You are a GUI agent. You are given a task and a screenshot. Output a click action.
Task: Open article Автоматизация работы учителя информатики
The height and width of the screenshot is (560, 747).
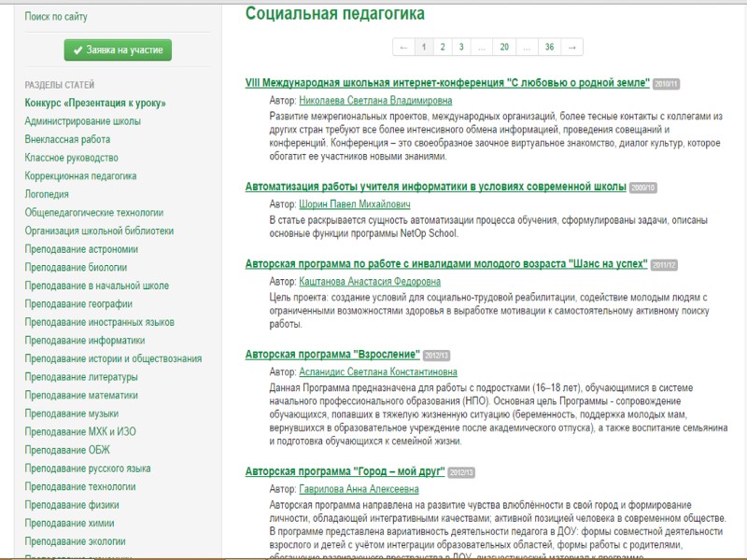tap(435, 187)
